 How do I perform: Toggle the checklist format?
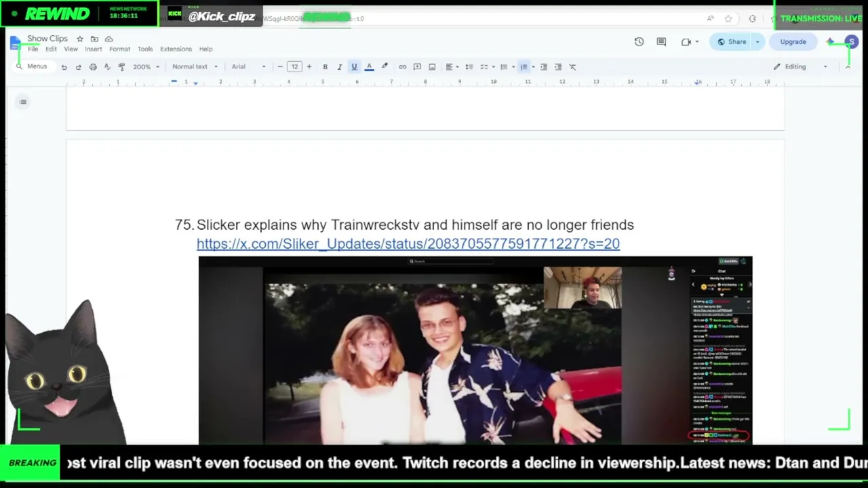(484, 67)
